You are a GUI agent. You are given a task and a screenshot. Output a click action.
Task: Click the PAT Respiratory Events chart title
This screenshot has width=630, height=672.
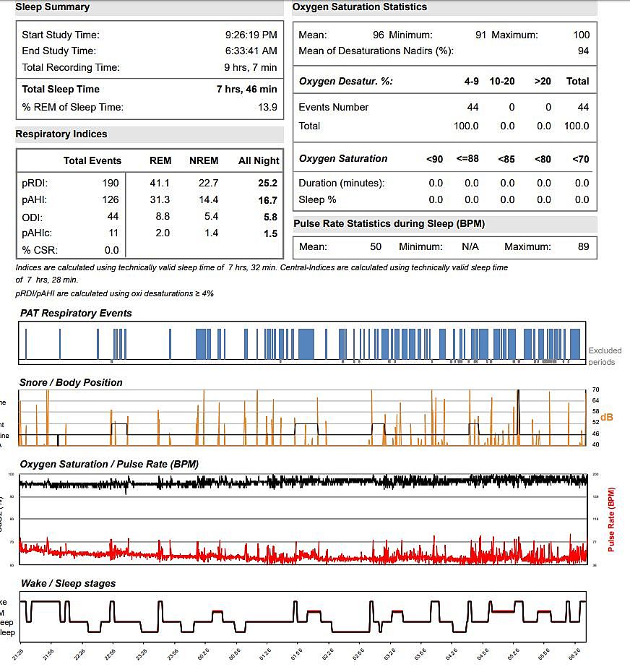click(76, 314)
